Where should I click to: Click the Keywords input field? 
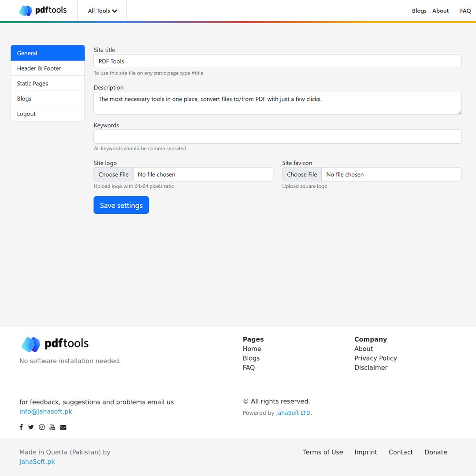pyautogui.click(x=278, y=137)
